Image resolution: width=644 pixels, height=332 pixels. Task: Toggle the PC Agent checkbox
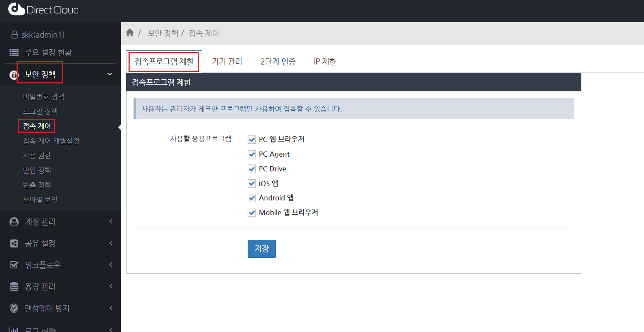pyautogui.click(x=252, y=154)
